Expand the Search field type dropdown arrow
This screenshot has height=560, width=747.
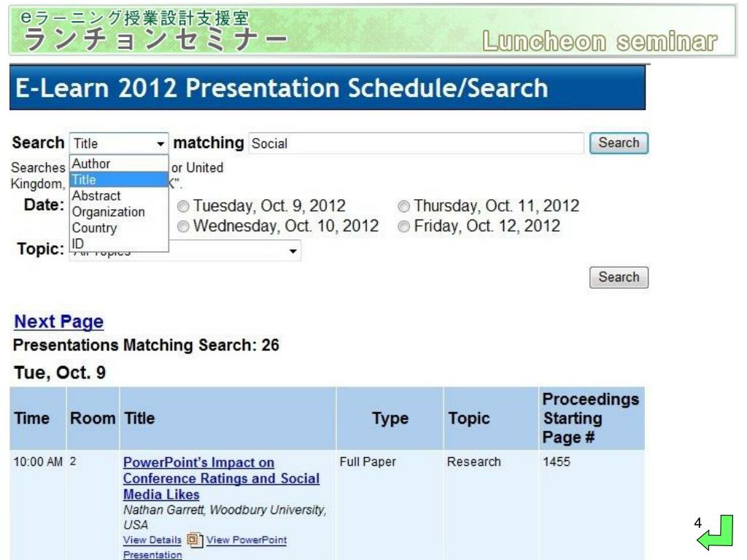[160, 144]
